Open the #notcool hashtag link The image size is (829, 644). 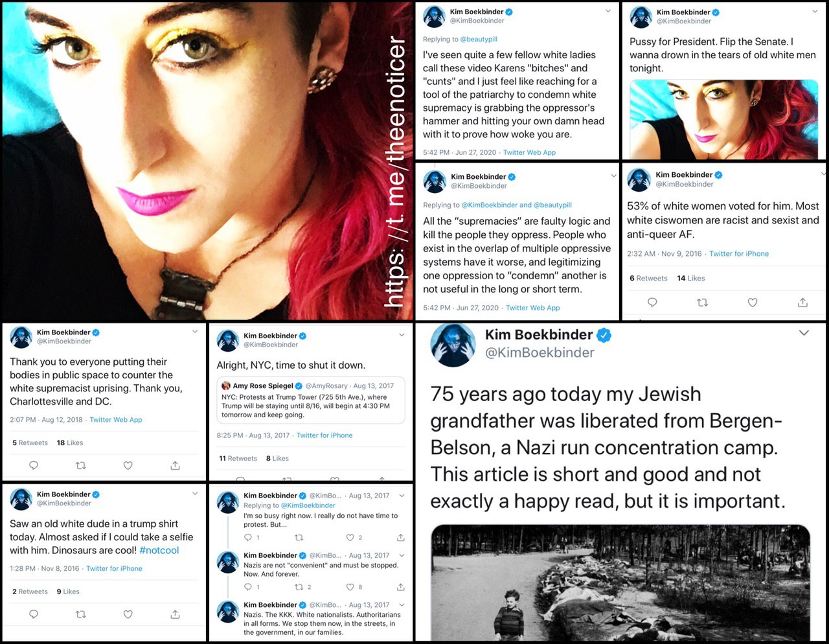click(x=159, y=550)
